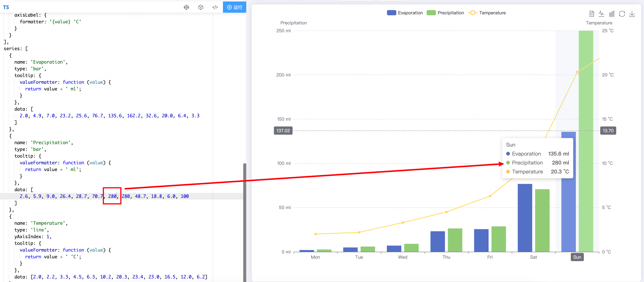Click the name: 'Evaporation' code line

tap(41, 62)
